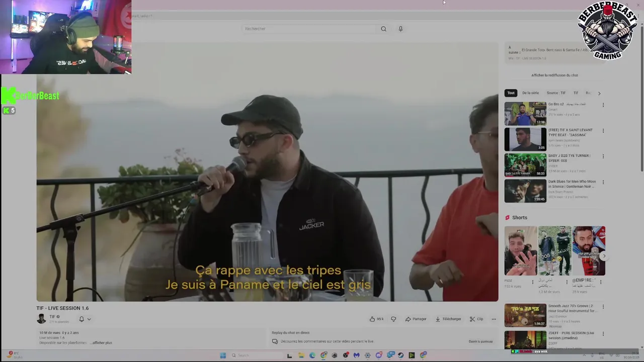Show next Shorts with right arrow
Viewport: 644px width, 362px height.
(604, 256)
